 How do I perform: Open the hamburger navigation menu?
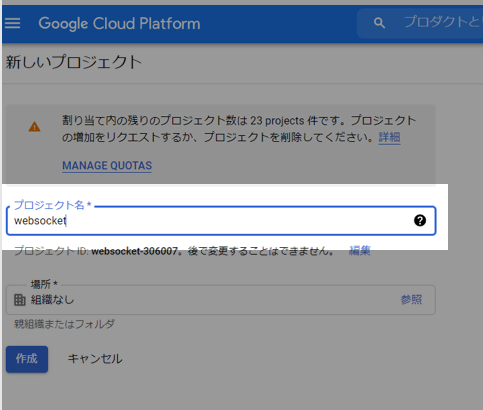(x=12, y=23)
